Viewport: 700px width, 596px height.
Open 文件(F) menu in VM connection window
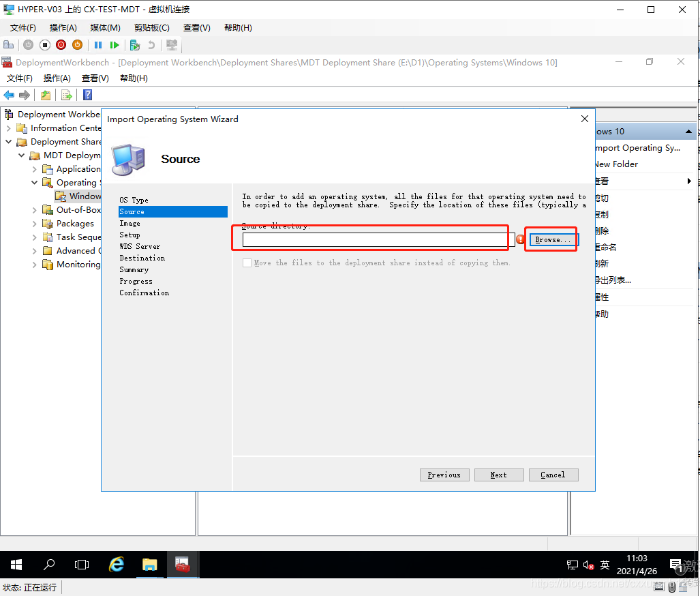pos(22,28)
